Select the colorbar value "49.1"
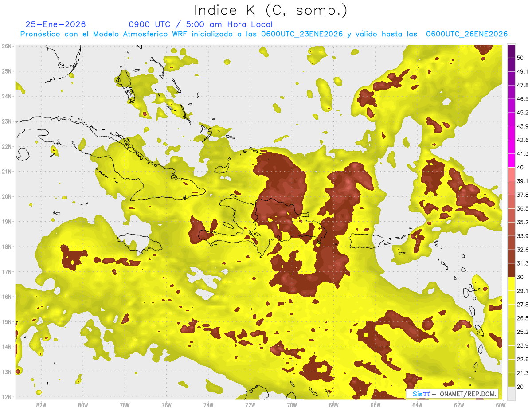Image resolution: width=532 pixels, height=411 pixels. 523,71
